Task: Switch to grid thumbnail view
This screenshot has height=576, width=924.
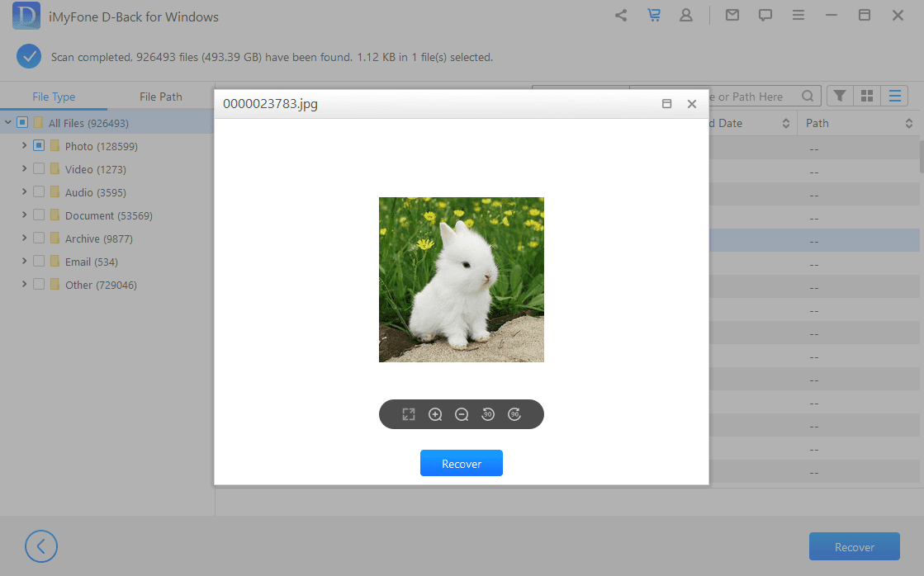Action: [867, 96]
